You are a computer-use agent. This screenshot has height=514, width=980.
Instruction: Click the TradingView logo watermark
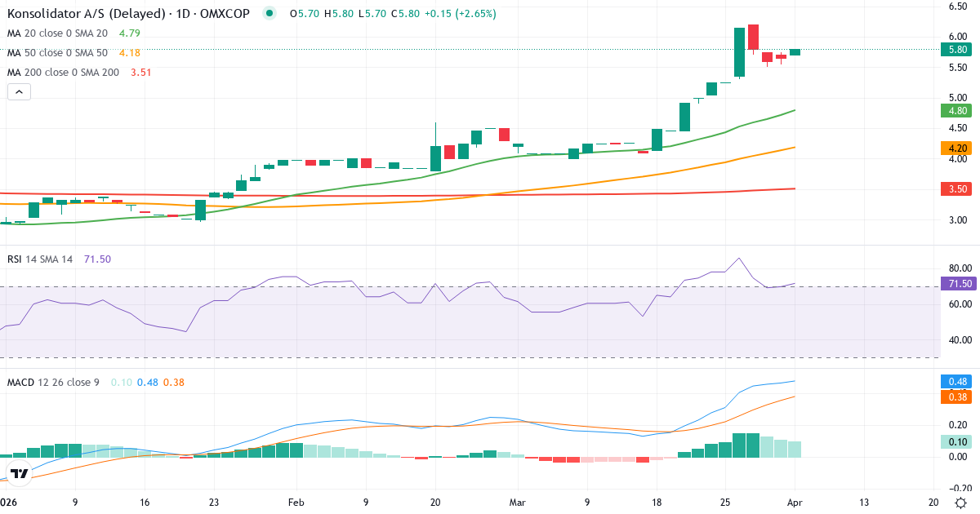click(18, 472)
